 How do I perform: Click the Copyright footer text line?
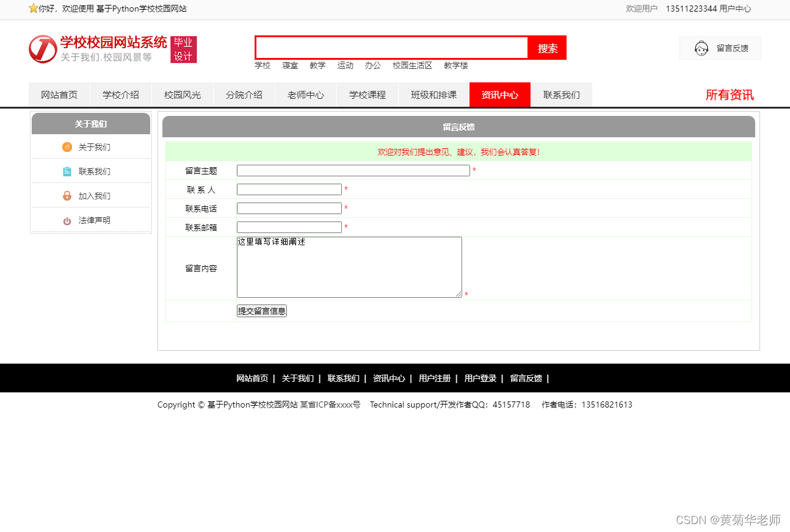pos(395,404)
